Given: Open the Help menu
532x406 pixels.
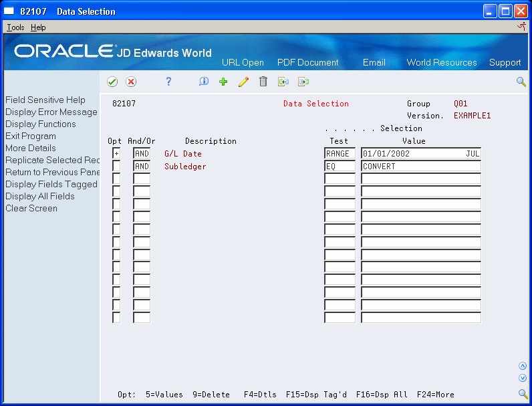Looking at the screenshot, I should coord(38,27).
